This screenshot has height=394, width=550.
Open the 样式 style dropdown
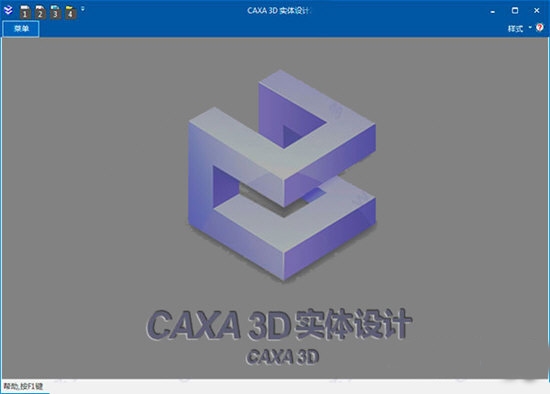[519, 28]
